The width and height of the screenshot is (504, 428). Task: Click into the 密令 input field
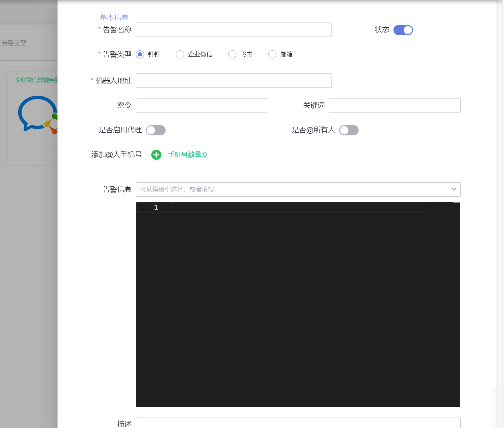(202, 105)
